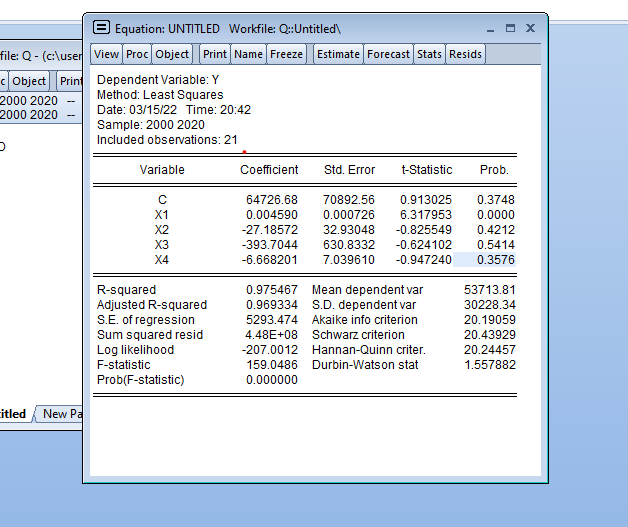
Task: Minimize the Equation window
Action: [492, 28]
